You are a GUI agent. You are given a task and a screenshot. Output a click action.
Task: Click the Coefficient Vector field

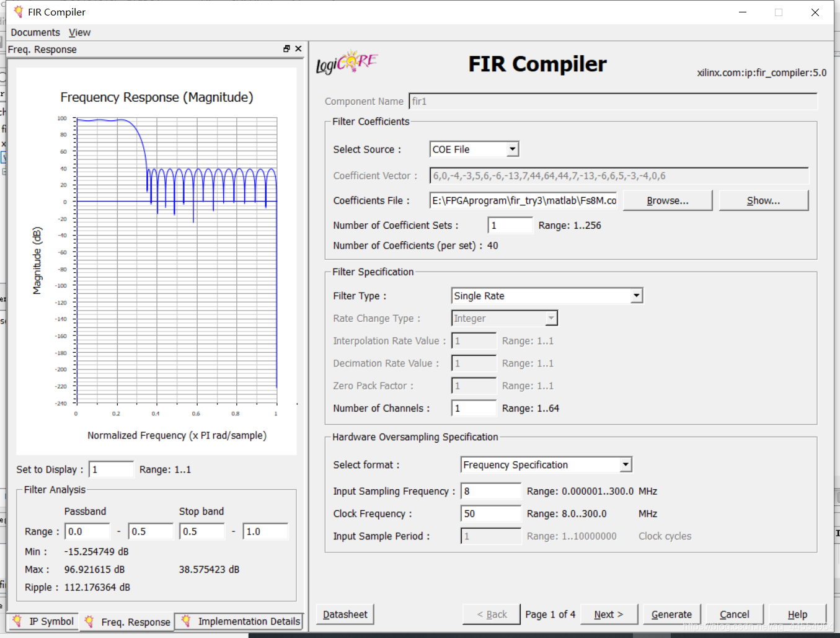pos(619,175)
